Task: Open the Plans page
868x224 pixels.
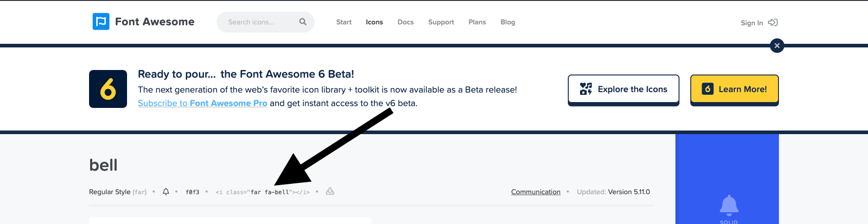Action: click(477, 22)
